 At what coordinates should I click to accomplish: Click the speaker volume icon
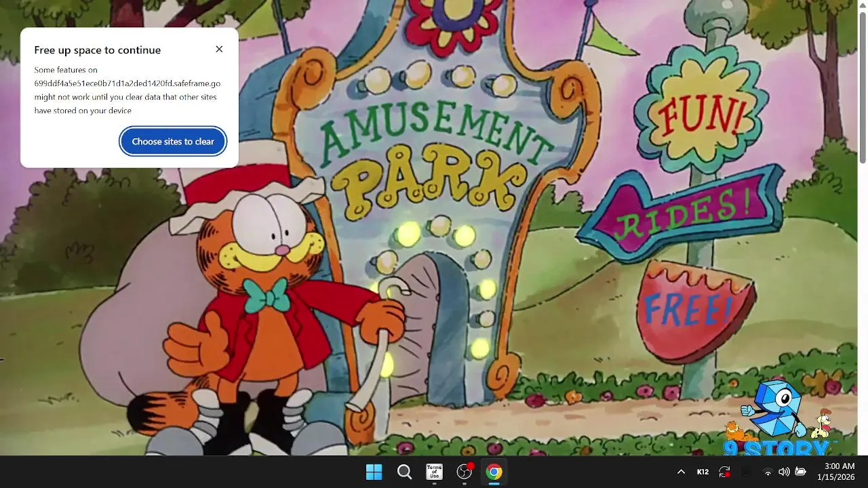784,472
